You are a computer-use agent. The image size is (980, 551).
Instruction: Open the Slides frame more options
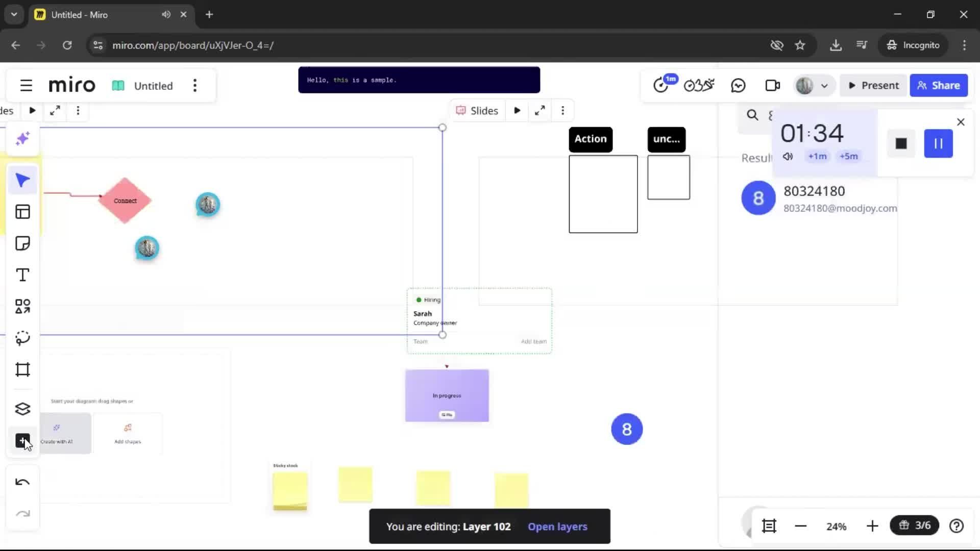(563, 111)
